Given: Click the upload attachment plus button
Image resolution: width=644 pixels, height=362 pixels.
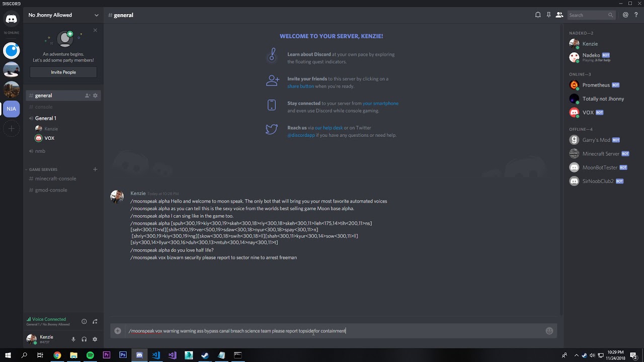Looking at the screenshot, I should point(118,331).
